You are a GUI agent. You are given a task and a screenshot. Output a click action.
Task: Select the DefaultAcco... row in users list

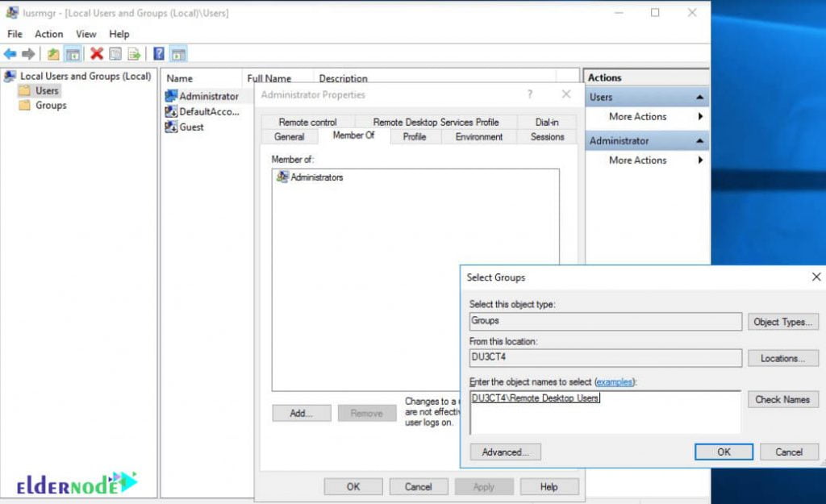click(x=202, y=111)
